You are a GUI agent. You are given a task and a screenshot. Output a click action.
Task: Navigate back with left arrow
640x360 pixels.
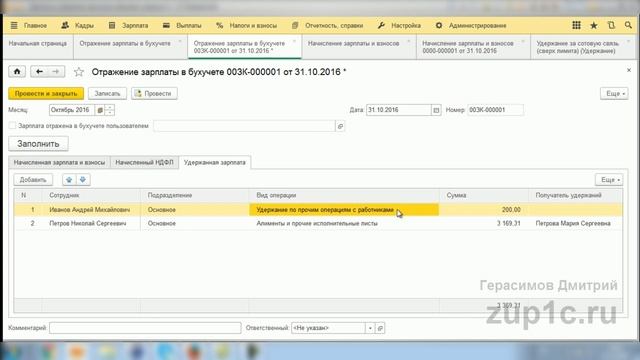tap(39, 72)
